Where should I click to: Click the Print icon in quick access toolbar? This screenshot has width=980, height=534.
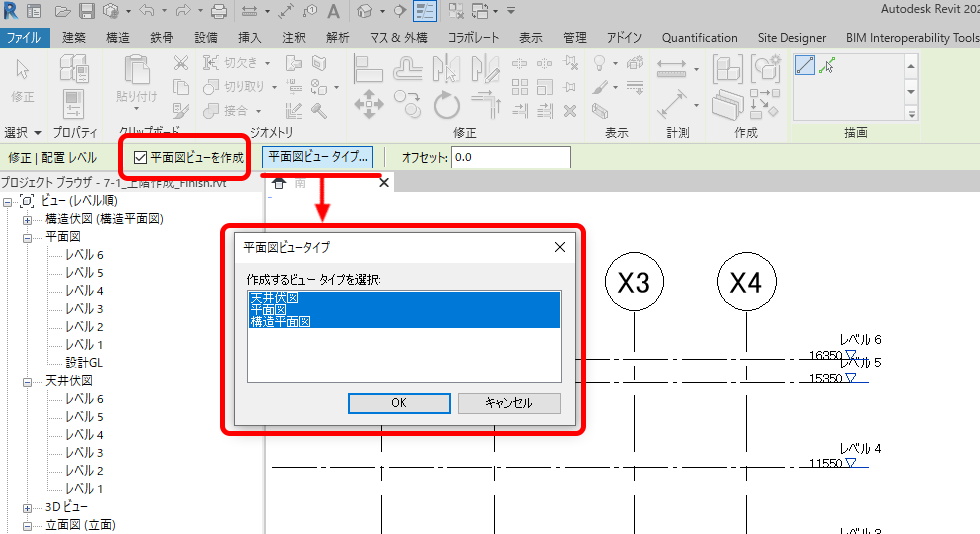pyautogui.click(x=219, y=11)
